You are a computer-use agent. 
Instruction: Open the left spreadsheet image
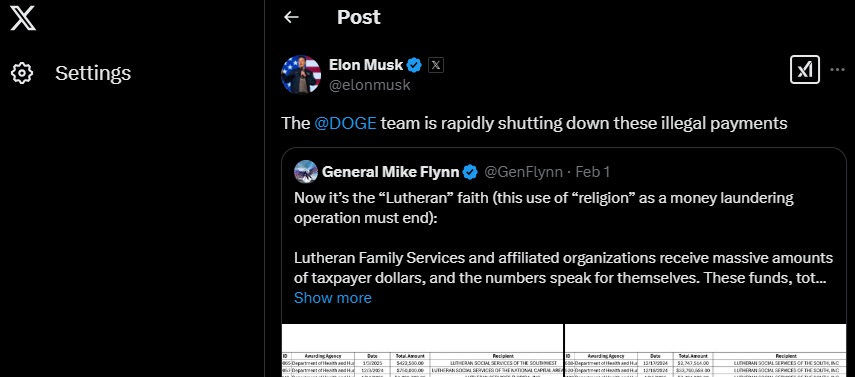click(422, 350)
